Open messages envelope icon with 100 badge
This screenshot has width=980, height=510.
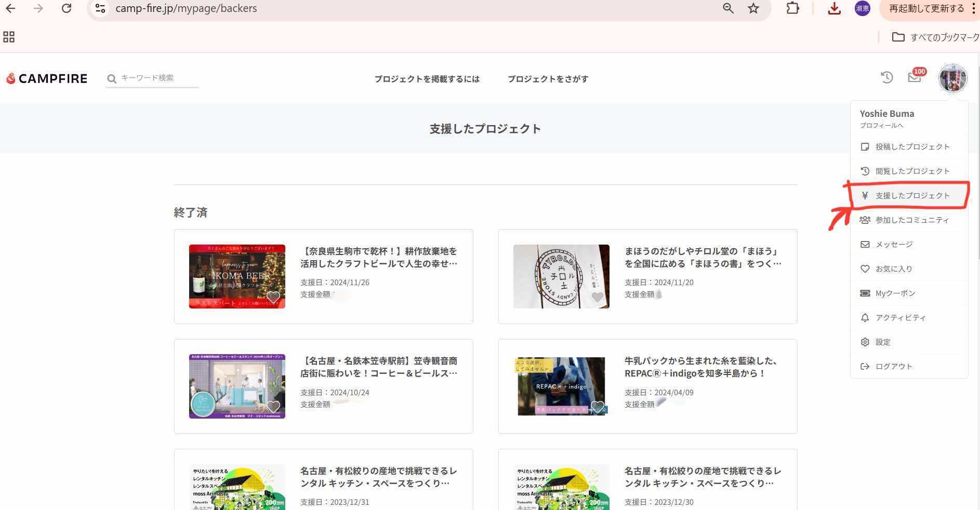(914, 77)
